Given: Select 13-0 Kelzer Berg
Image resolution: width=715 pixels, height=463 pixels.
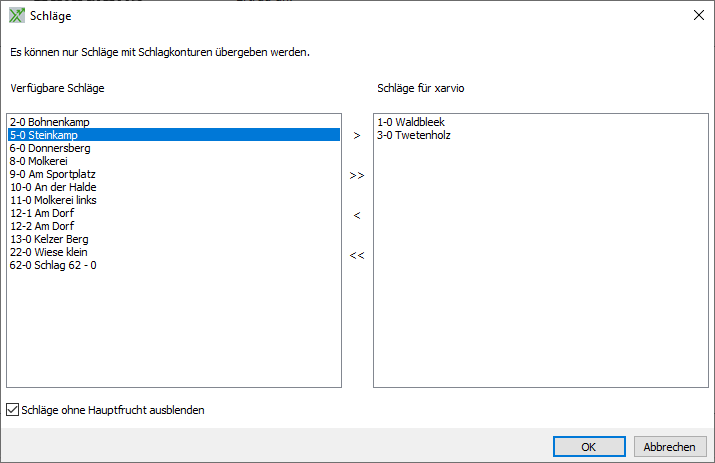Looking at the screenshot, I should (50, 239).
